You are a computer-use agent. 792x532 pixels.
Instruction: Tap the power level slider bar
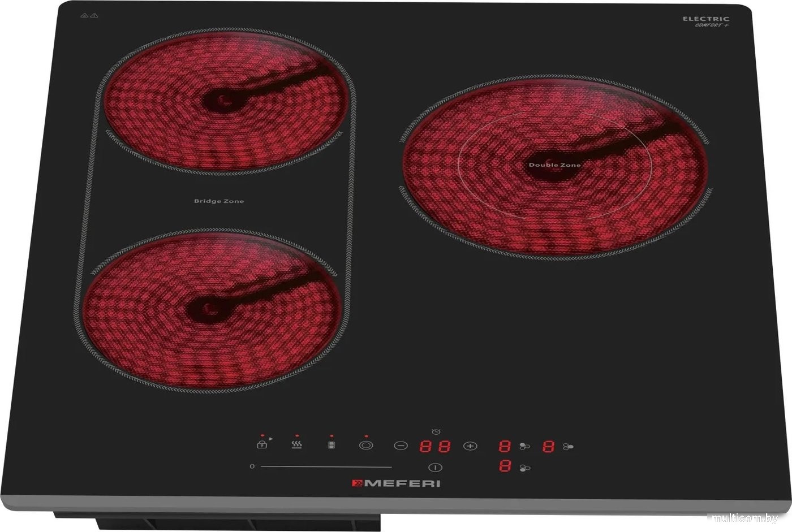coord(326,467)
